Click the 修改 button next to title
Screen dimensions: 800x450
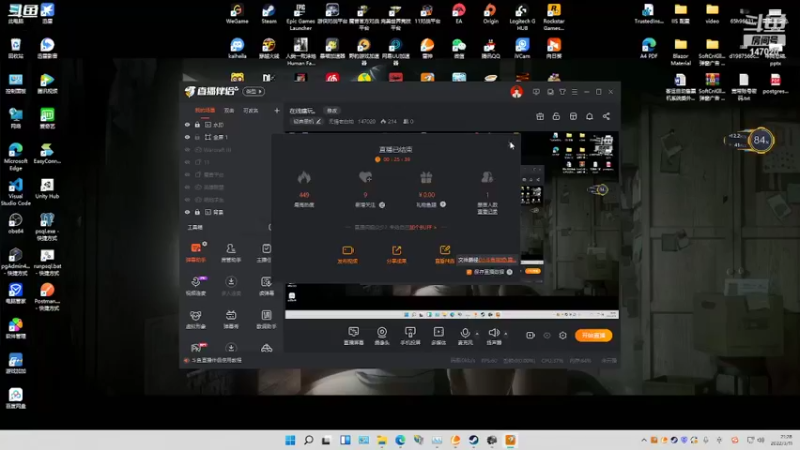(x=332, y=110)
